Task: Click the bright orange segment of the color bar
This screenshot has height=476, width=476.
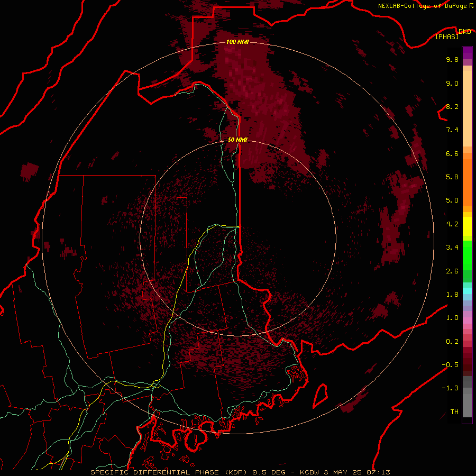Action: point(467,182)
